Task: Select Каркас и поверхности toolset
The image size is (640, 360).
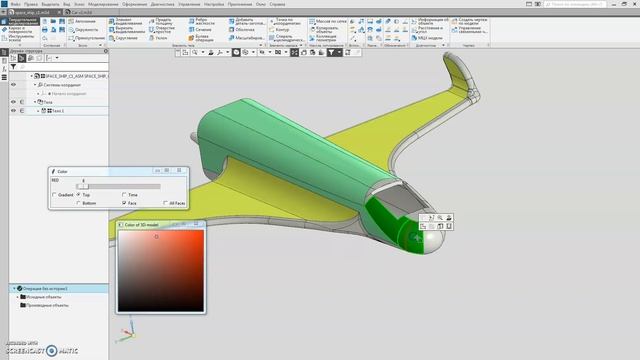Action: tap(20, 30)
